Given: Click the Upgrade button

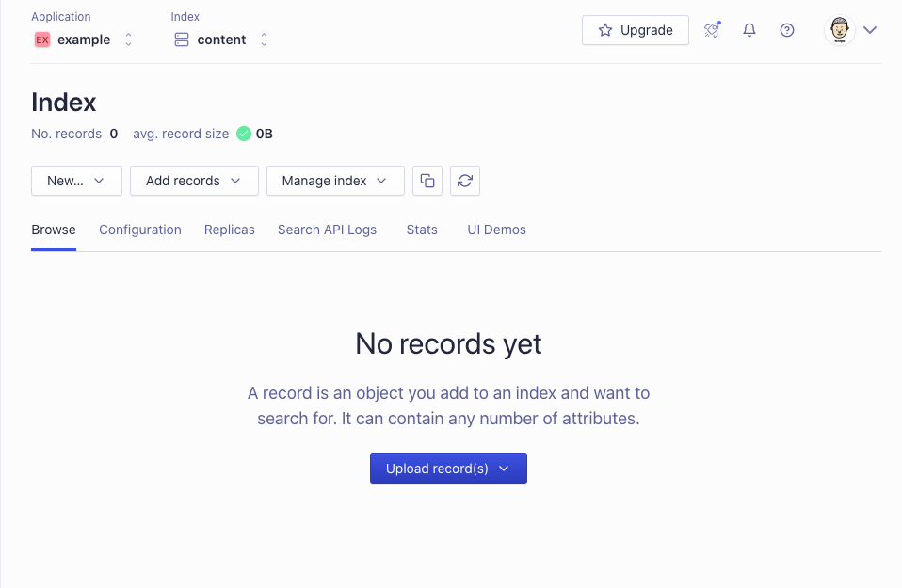Looking at the screenshot, I should [x=636, y=30].
